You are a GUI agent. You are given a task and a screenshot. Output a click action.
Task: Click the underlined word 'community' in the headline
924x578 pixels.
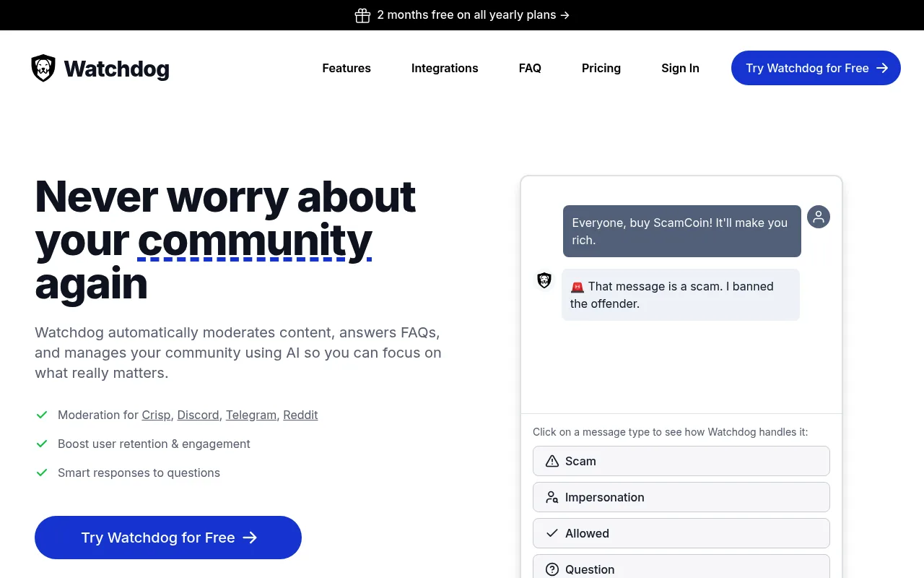coord(255,241)
